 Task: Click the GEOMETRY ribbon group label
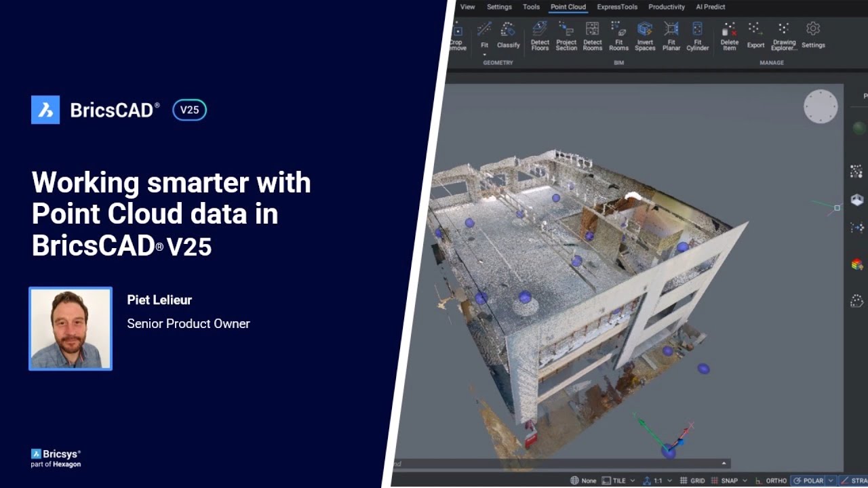[498, 62]
